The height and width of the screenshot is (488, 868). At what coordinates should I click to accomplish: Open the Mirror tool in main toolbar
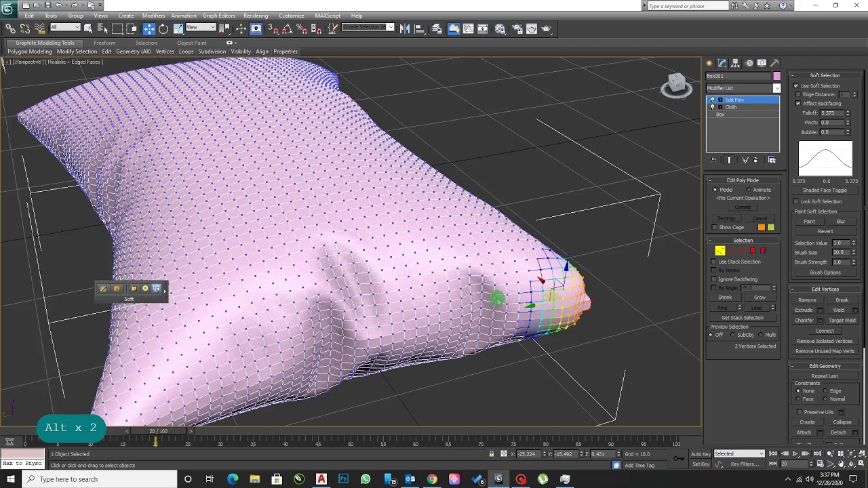(x=405, y=28)
